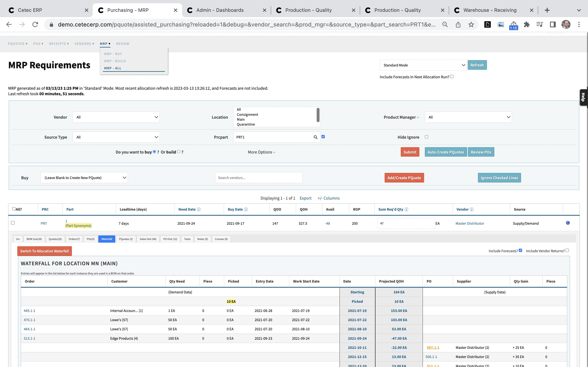Enable Include Forecasts In Next Allocation Run
The image size is (588, 367).
[x=452, y=76]
